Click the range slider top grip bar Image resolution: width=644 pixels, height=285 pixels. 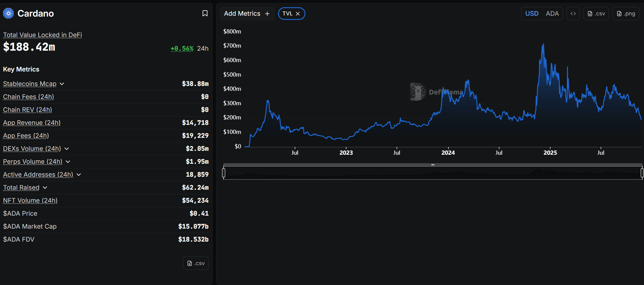[433, 165]
